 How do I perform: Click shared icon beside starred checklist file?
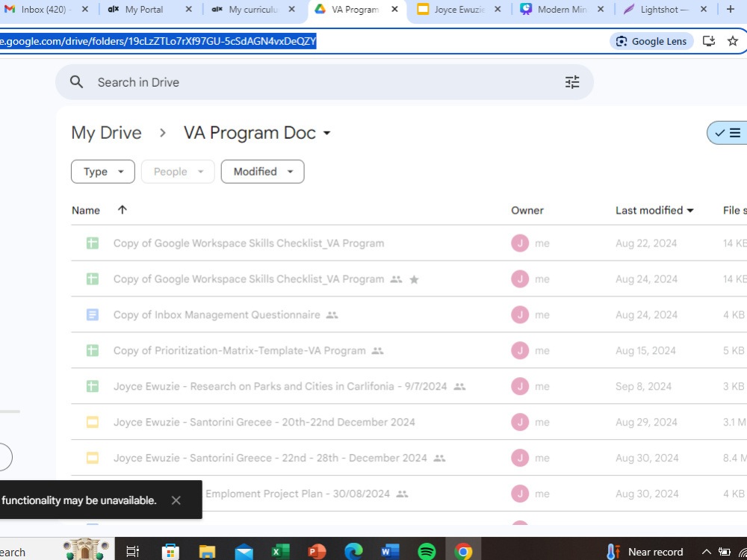(397, 279)
